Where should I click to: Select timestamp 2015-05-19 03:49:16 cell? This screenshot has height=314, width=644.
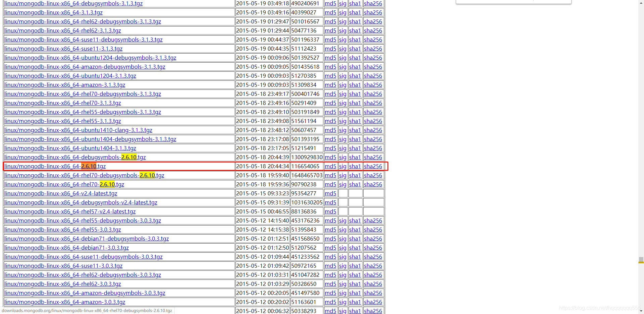click(263, 12)
